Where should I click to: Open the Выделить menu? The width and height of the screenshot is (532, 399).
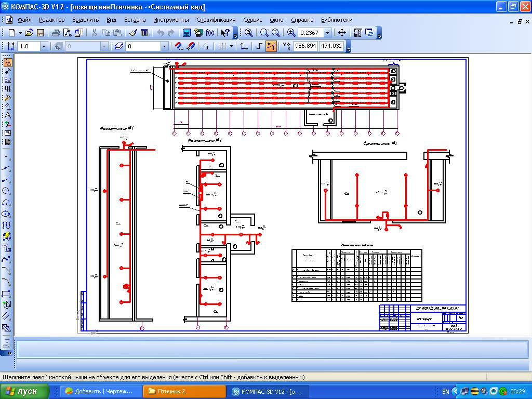(x=86, y=20)
